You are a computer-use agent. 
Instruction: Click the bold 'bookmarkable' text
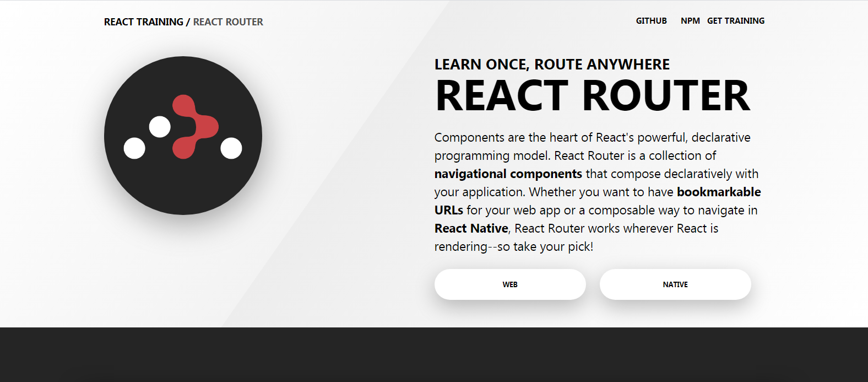point(719,192)
